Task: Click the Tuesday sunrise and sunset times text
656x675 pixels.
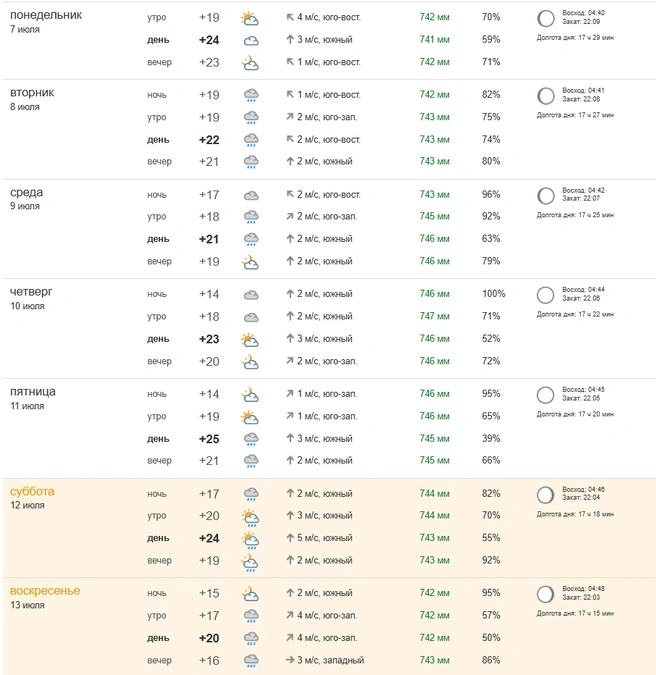Action: coord(583,95)
